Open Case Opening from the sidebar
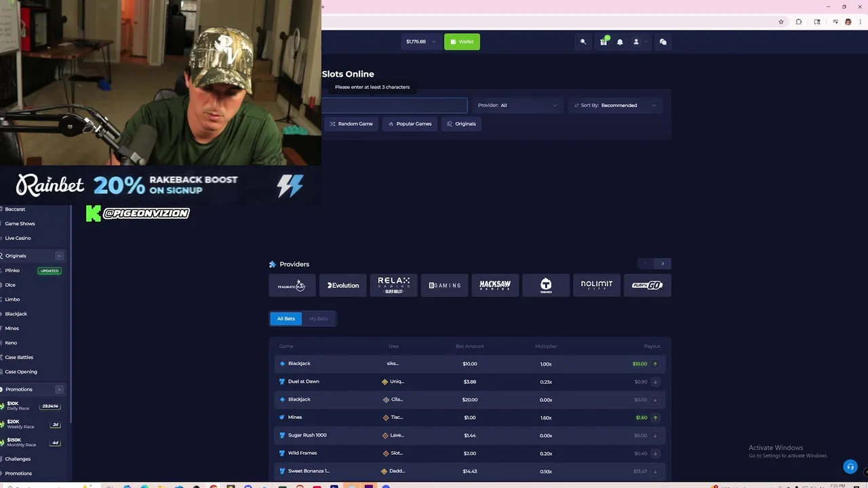Screen dimensions: 868x488 [21, 372]
